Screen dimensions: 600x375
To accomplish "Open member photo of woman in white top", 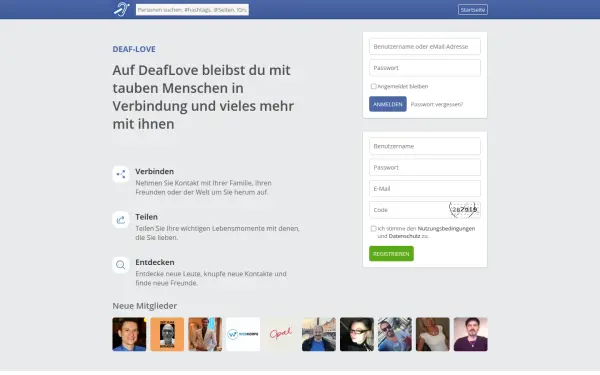I will 433,334.
